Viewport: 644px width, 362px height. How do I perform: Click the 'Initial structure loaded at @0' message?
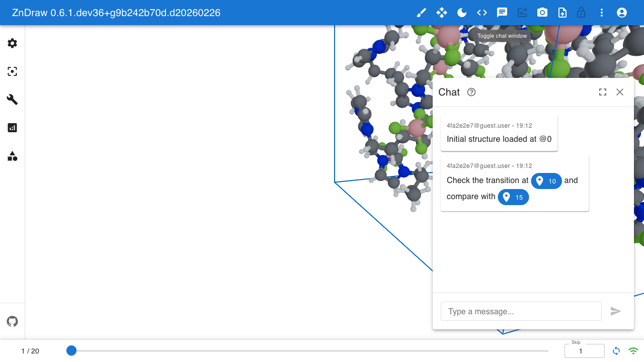[x=499, y=139]
